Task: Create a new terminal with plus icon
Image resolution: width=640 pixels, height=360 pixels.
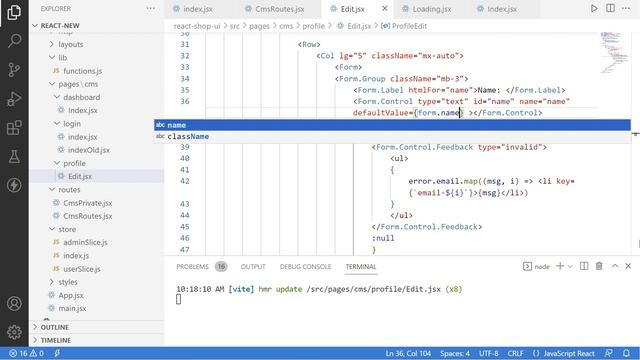Action: click(560, 266)
